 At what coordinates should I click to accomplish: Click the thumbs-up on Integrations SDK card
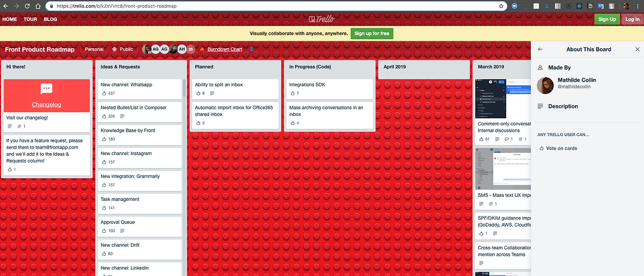click(x=293, y=94)
